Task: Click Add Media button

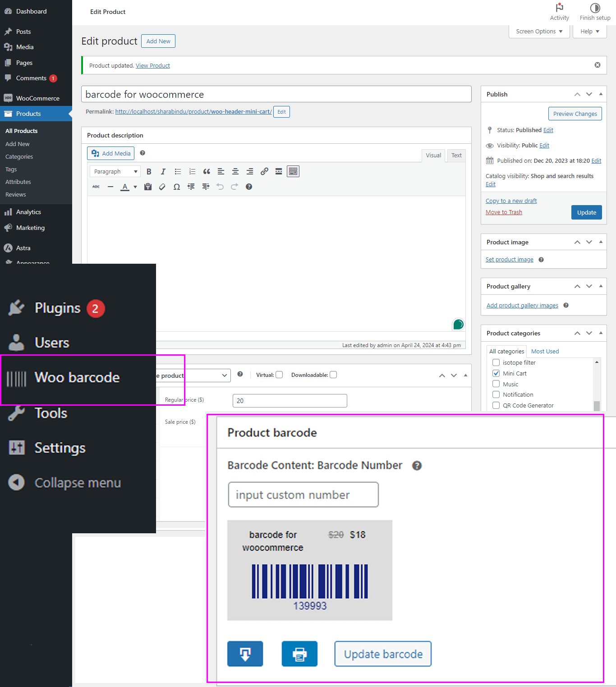Action: tap(110, 153)
